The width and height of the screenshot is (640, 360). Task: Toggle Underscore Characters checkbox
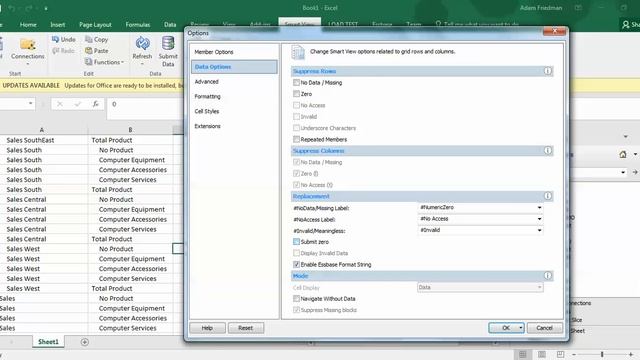[x=296, y=128]
